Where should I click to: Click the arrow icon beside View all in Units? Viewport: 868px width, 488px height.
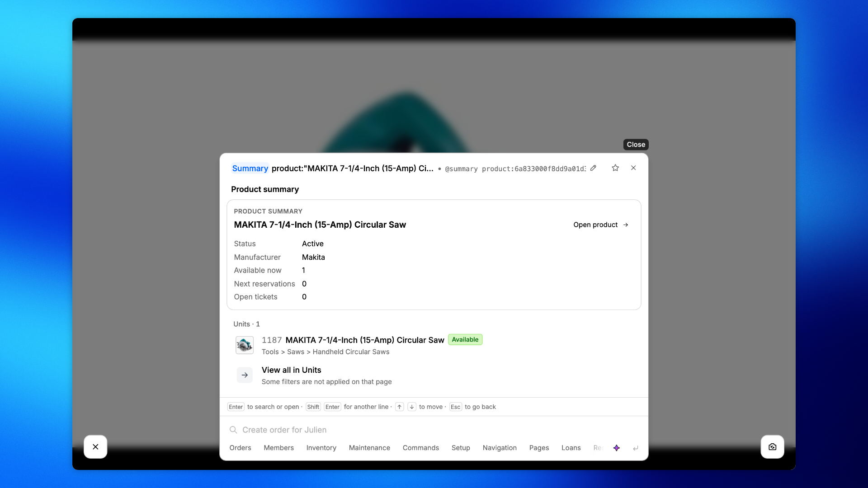click(245, 375)
